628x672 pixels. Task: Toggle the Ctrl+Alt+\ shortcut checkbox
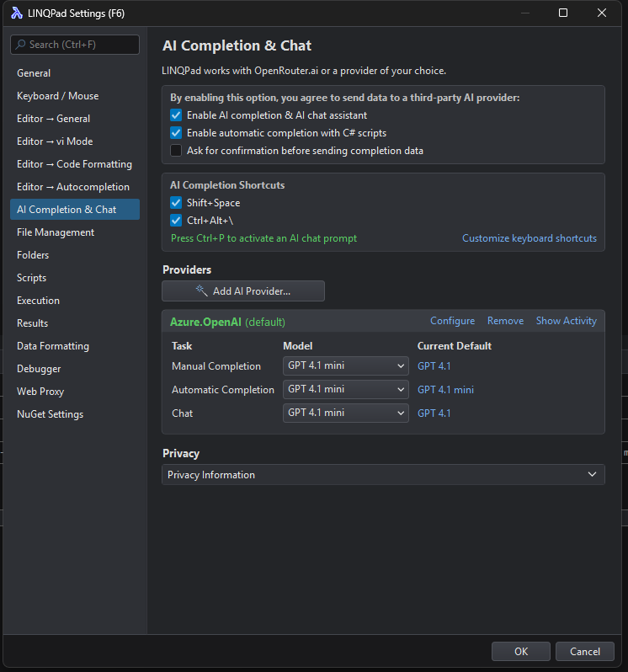[176, 221]
